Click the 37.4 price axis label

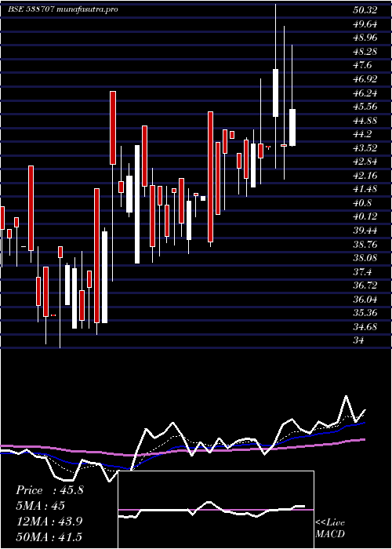click(x=362, y=272)
